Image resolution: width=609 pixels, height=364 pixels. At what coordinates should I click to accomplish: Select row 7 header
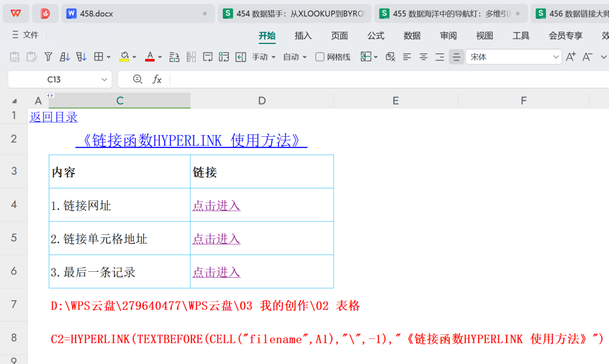[14, 304]
